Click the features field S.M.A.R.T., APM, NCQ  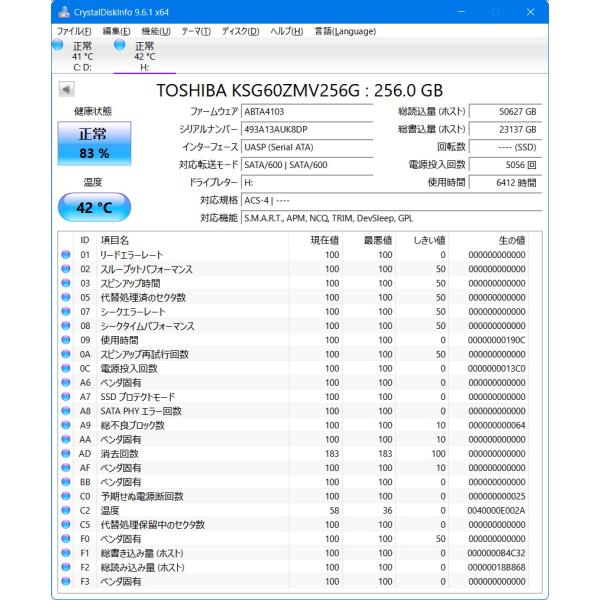pyautogui.click(x=391, y=218)
